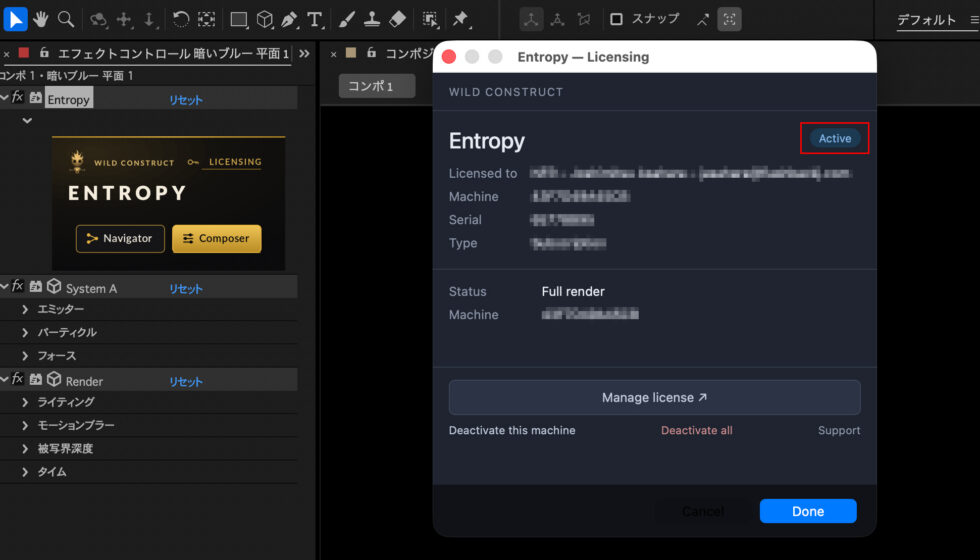This screenshot has height=560, width=980.
Task: Click Deactivate this machine
Action: [512, 430]
